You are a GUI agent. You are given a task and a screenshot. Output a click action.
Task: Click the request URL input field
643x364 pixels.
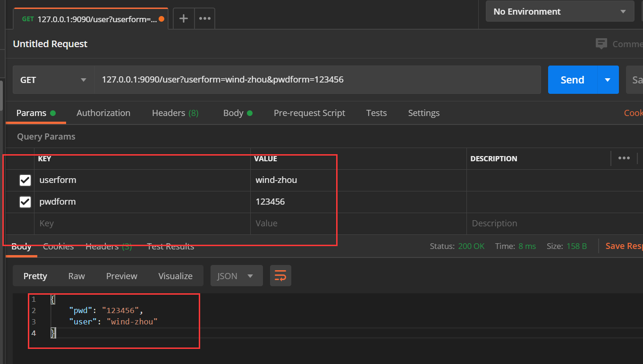[x=316, y=80]
